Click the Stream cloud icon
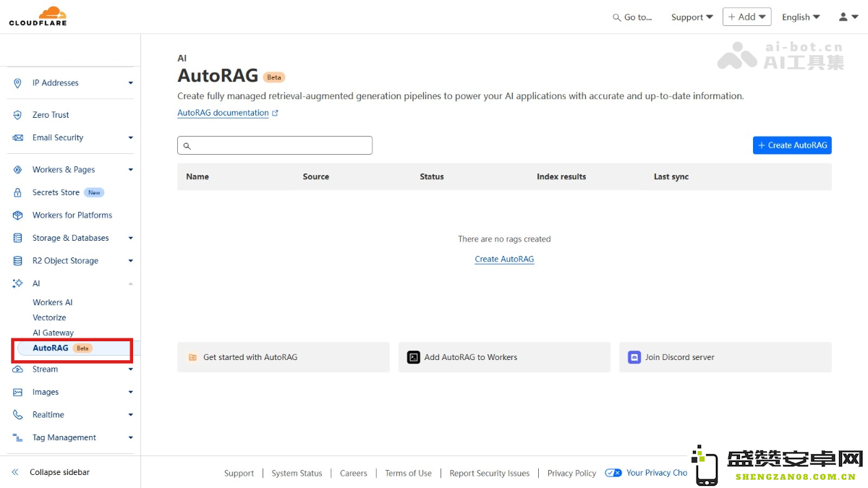Viewport: 868px width, 488px height. 17,369
